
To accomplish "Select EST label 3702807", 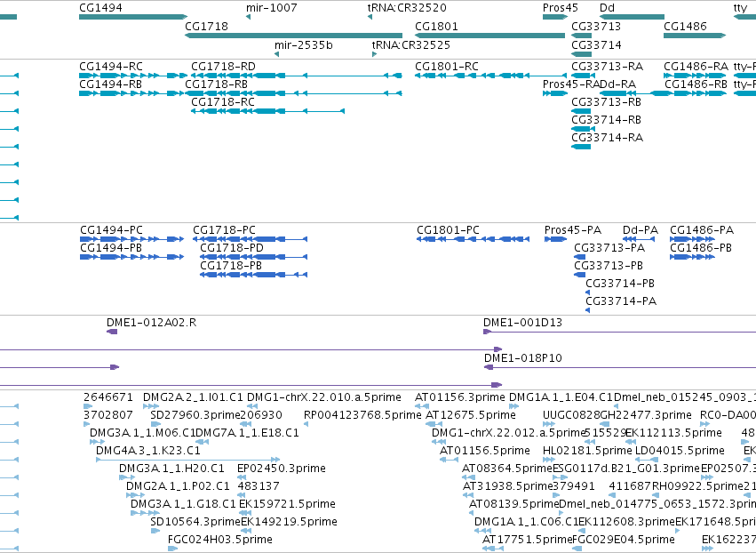I will tap(108, 415).
